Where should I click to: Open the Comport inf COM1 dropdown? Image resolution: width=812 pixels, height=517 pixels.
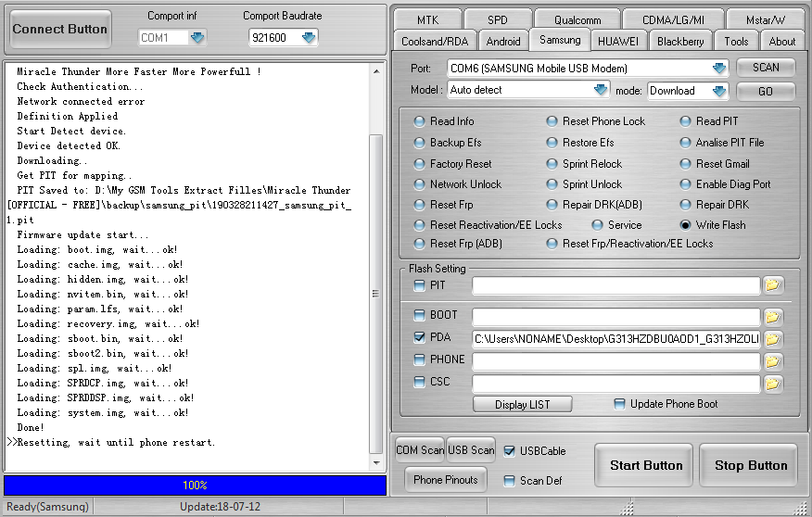tap(197, 37)
